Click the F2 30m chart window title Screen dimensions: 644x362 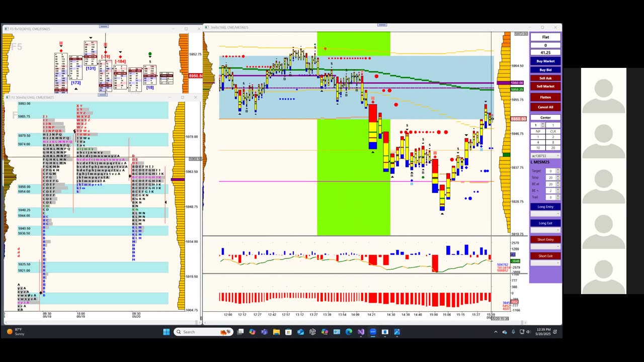tap(33, 97)
